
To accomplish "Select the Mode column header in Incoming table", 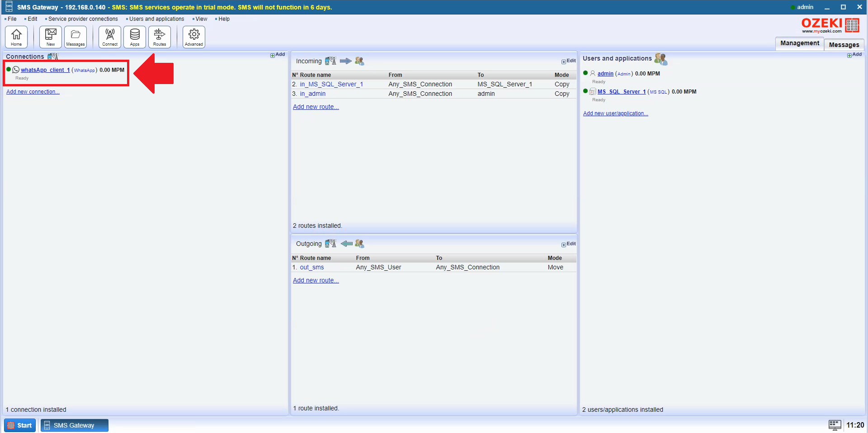I will click(x=561, y=75).
